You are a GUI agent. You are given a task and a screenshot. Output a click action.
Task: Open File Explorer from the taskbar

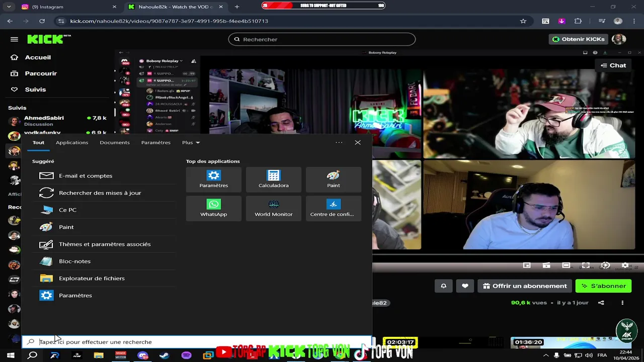(99, 355)
